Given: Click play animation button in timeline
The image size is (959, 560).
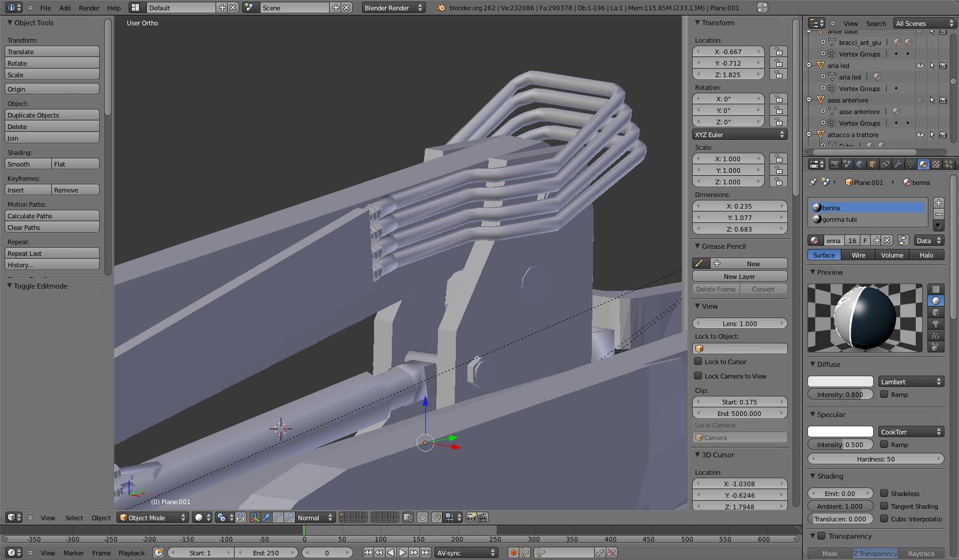Looking at the screenshot, I should pyautogui.click(x=402, y=553).
